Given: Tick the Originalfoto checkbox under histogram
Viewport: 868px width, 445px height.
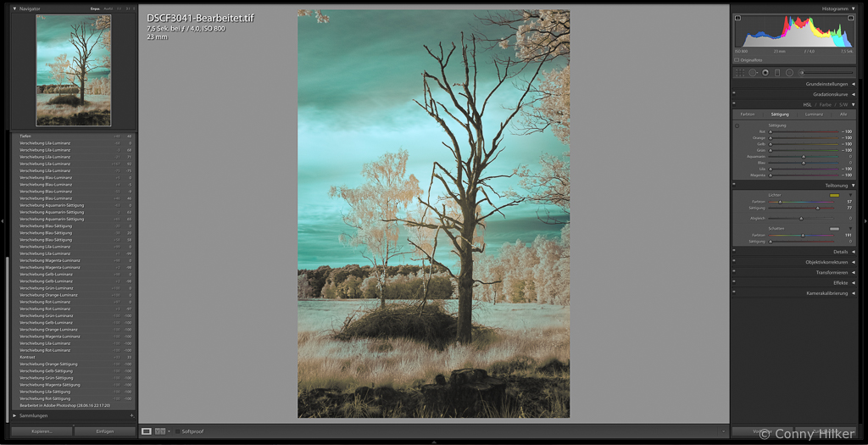Looking at the screenshot, I should pyautogui.click(x=737, y=60).
